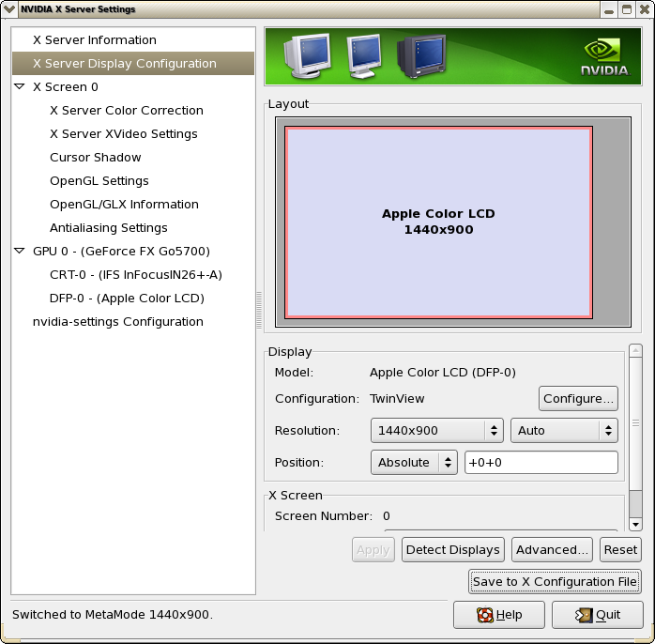
Task: Collapse the GPU 0 GeForce tree node
Action: click(20, 251)
